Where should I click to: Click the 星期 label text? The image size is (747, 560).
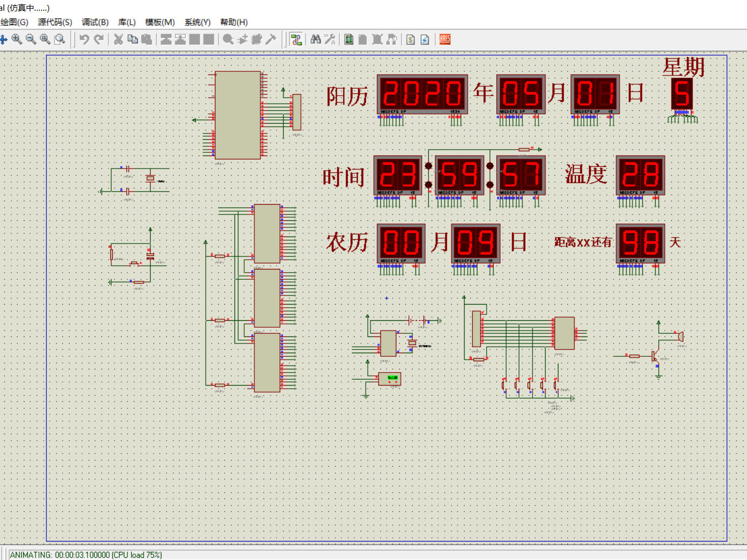coord(684,68)
